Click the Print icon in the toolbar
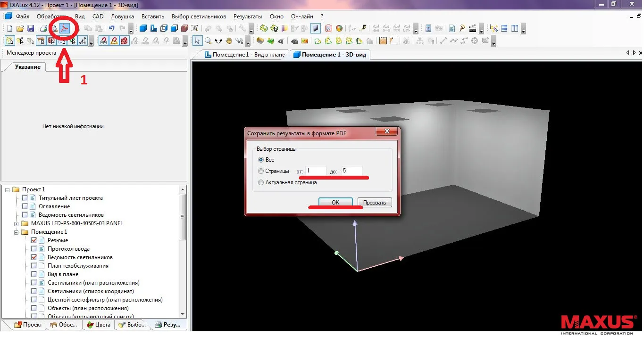 coord(43,29)
